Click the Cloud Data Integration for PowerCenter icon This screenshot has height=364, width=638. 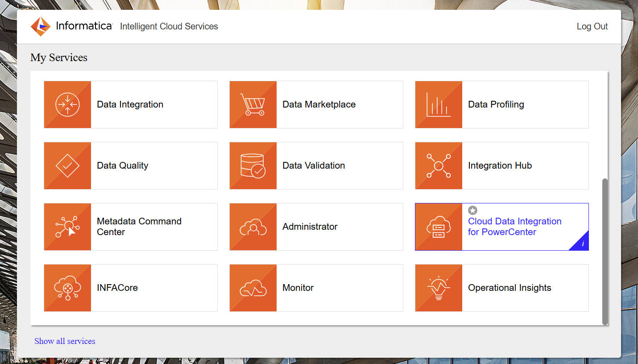(439, 227)
